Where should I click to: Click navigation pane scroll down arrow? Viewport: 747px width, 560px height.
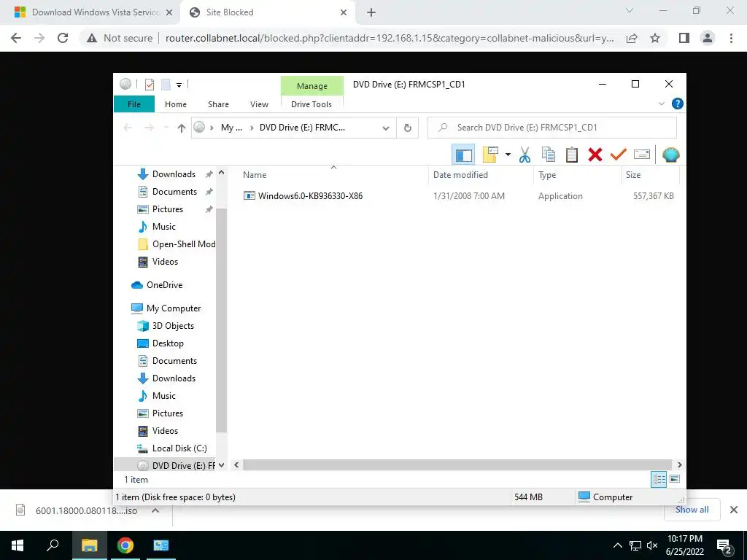(221, 465)
